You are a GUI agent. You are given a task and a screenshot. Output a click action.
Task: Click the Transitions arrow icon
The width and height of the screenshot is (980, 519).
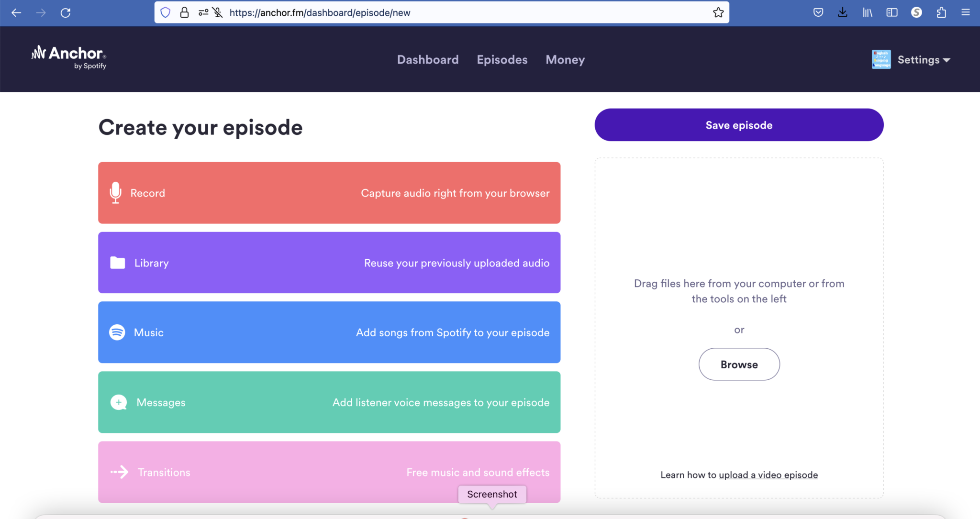click(x=119, y=472)
